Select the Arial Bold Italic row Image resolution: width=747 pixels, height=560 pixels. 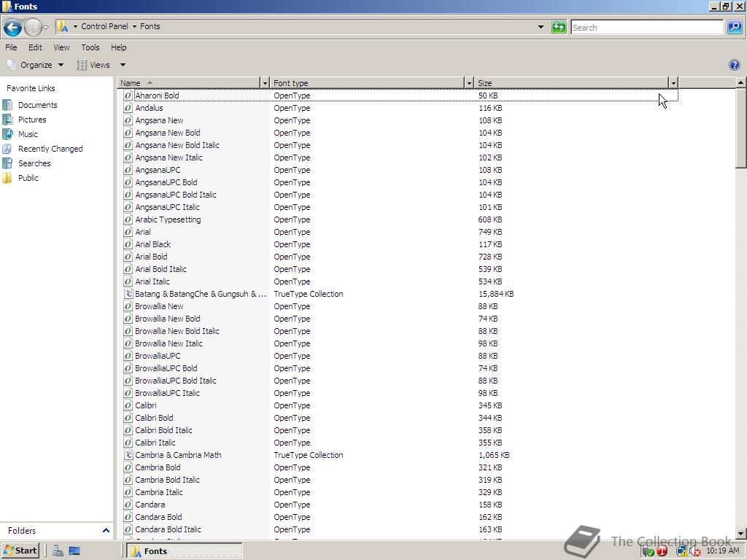(398, 269)
